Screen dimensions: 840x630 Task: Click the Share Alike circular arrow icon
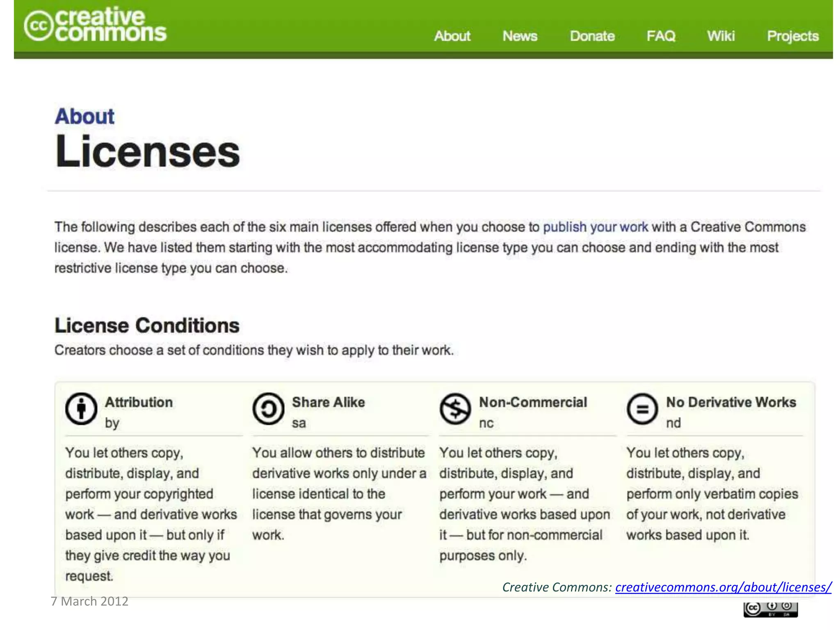coord(268,409)
